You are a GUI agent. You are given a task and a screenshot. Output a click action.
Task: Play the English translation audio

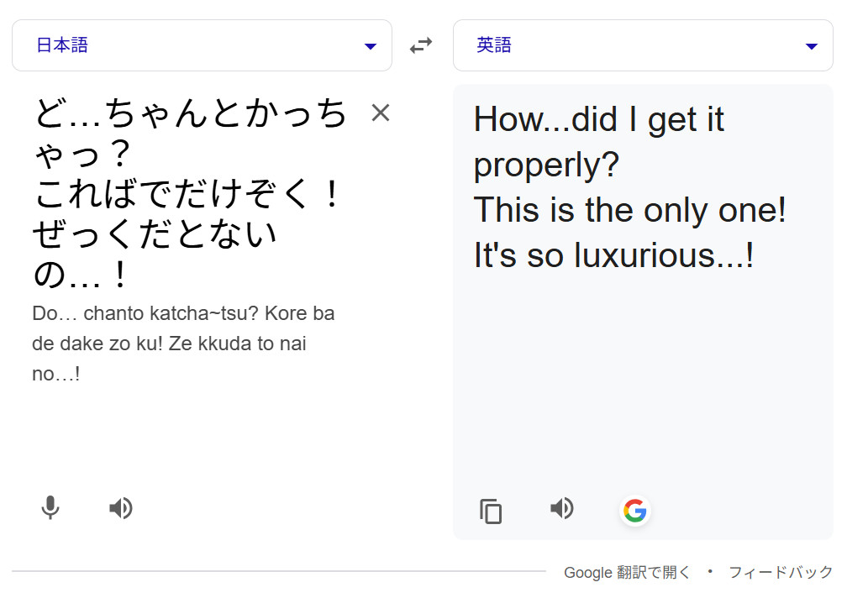tap(561, 508)
